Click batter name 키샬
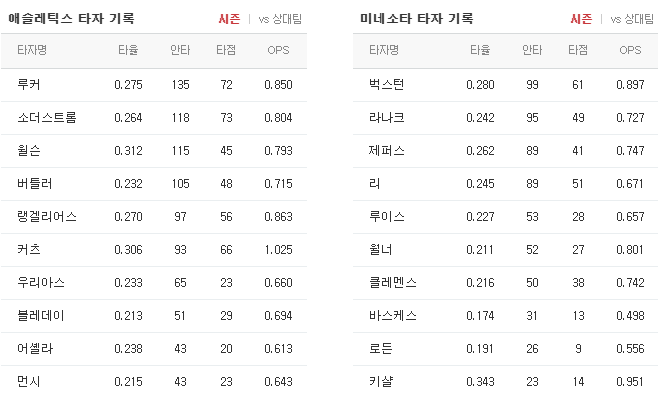 [x=381, y=381]
